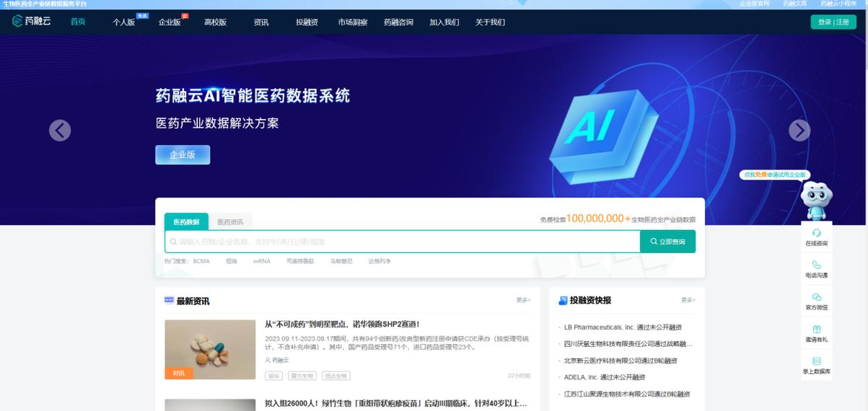This screenshot has width=868, height=411.
Task: Click the 药融云 logo in the navbar
Action: [32, 22]
